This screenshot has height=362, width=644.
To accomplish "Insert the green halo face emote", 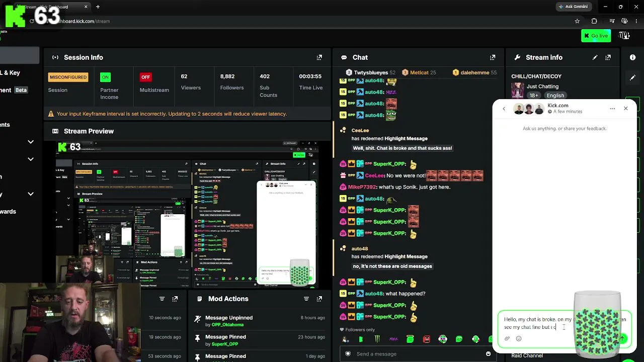I will 410,339.
